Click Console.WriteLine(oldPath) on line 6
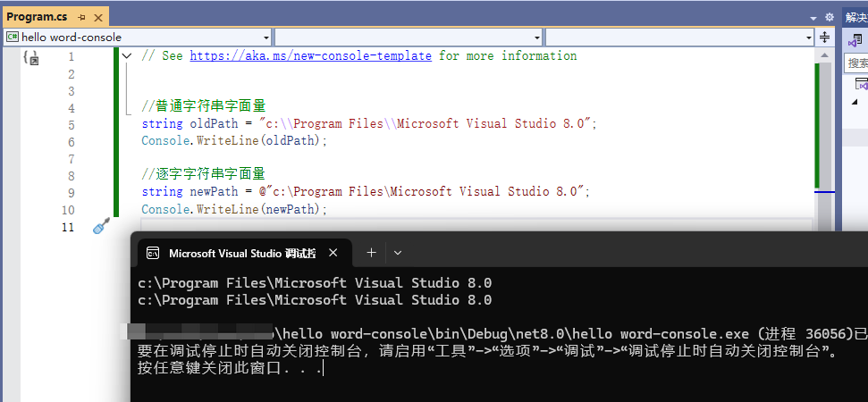 click(x=235, y=141)
